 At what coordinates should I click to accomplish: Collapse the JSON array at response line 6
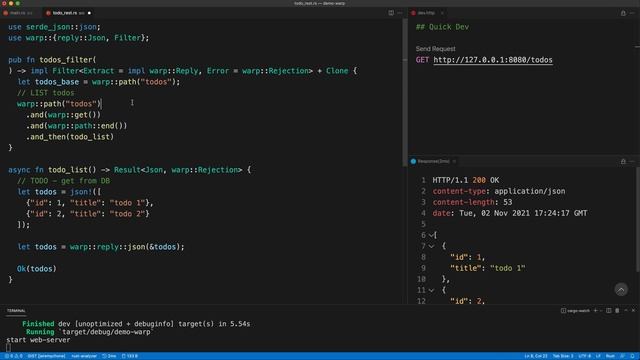coord(431,235)
